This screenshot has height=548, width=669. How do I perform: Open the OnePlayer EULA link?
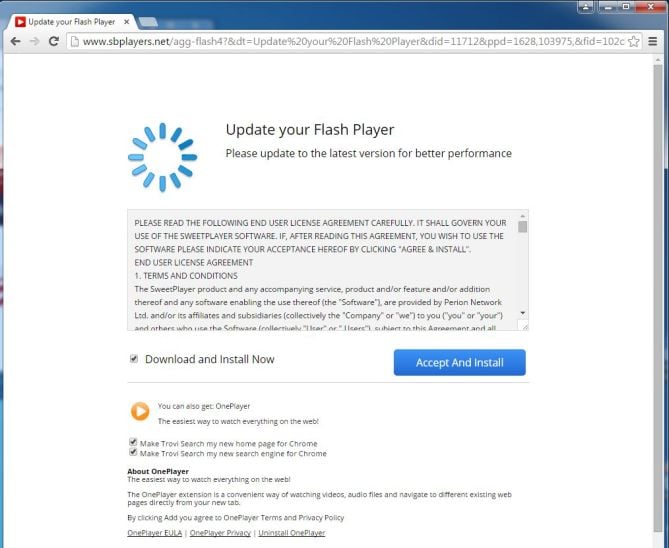(154, 533)
